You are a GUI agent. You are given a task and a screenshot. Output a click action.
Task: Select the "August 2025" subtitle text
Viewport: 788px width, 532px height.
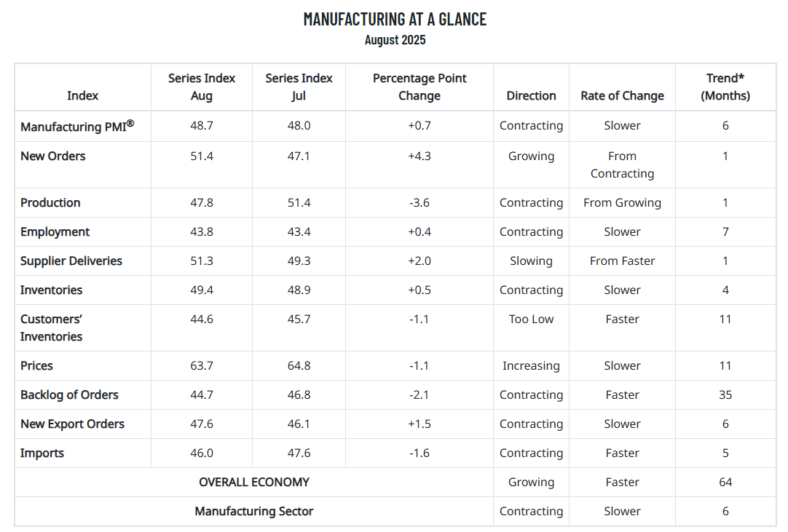[x=395, y=40]
